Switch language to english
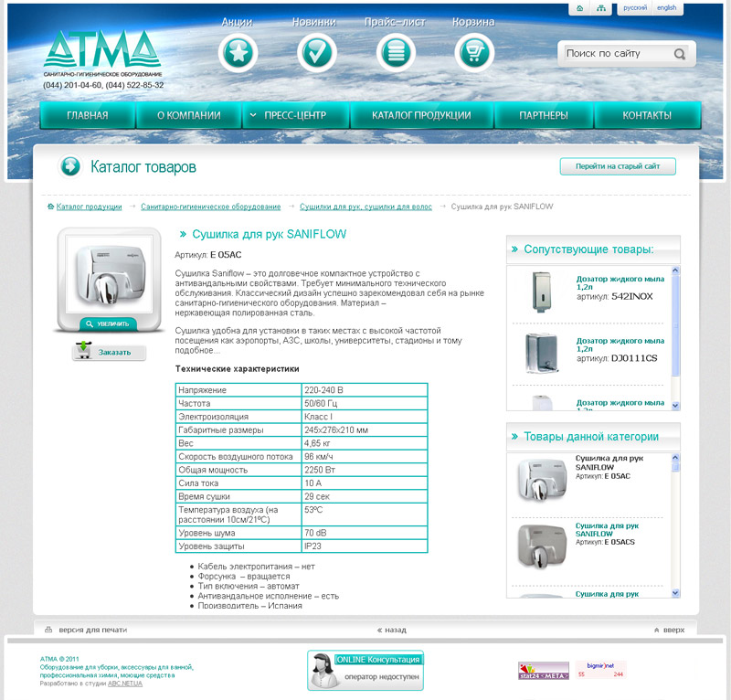731x700 pixels. (x=666, y=8)
